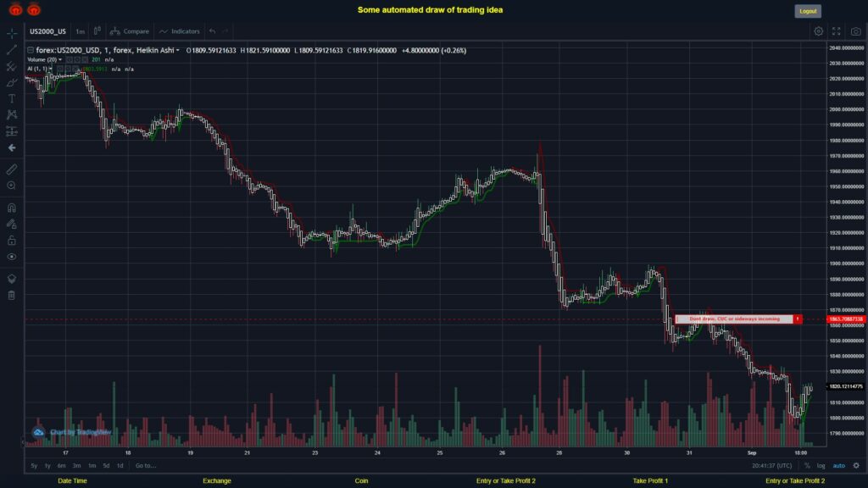Click the redo arrow
Screen dimensions: 868x488
point(225,31)
